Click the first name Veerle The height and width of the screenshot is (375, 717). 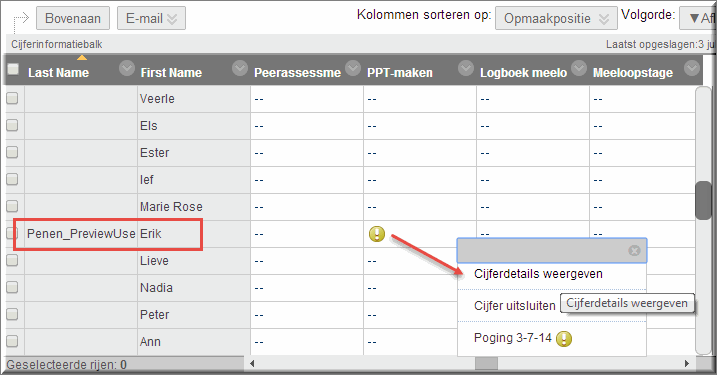pos(157,99)
